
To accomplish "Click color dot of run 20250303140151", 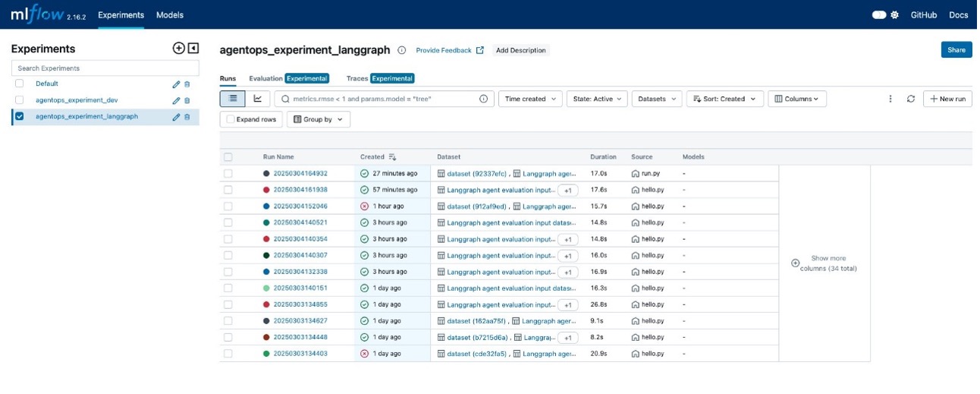I will coord(266,288).
